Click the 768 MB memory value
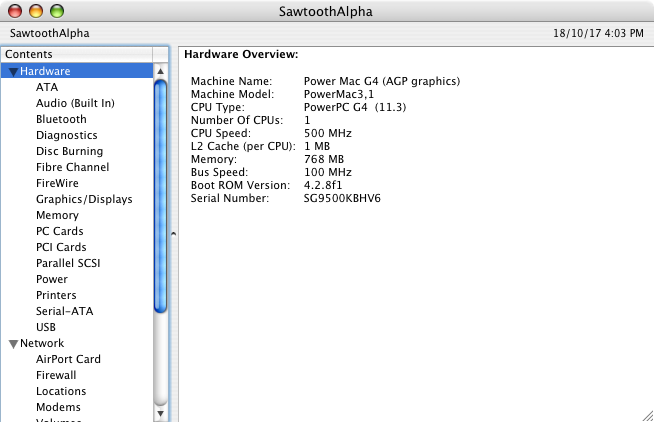Screen dimensions: 654x422 pyautogui.click(x=324, y=159)
